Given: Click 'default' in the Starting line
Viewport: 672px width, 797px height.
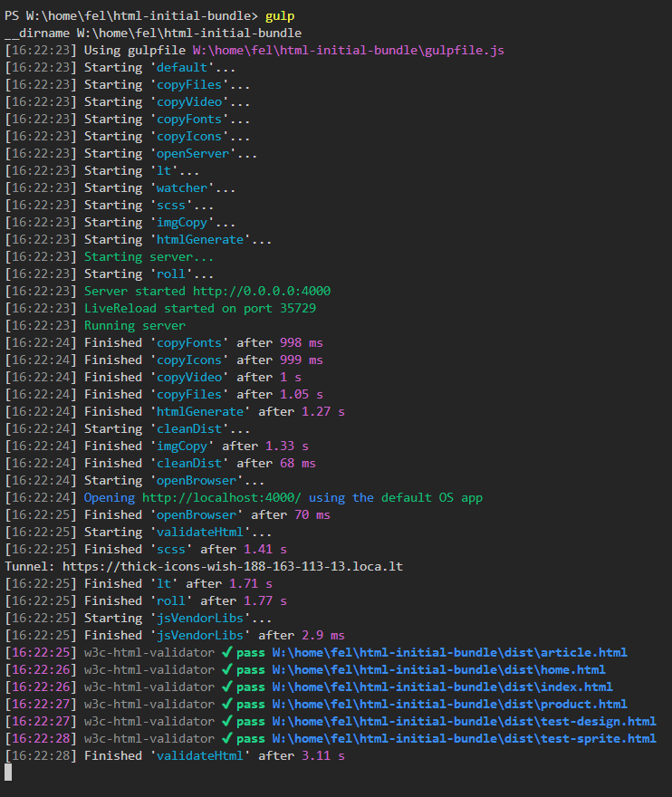Looking at the screenshot, I should [182, 68].
